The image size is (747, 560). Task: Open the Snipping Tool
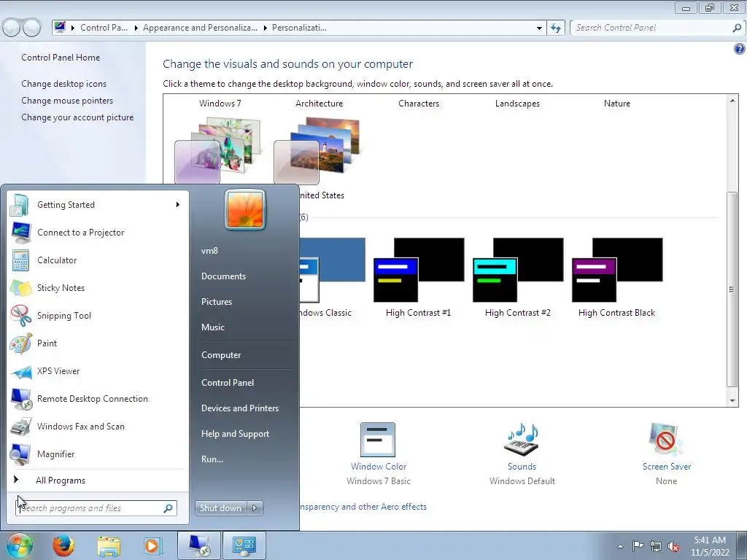(98, 315)
